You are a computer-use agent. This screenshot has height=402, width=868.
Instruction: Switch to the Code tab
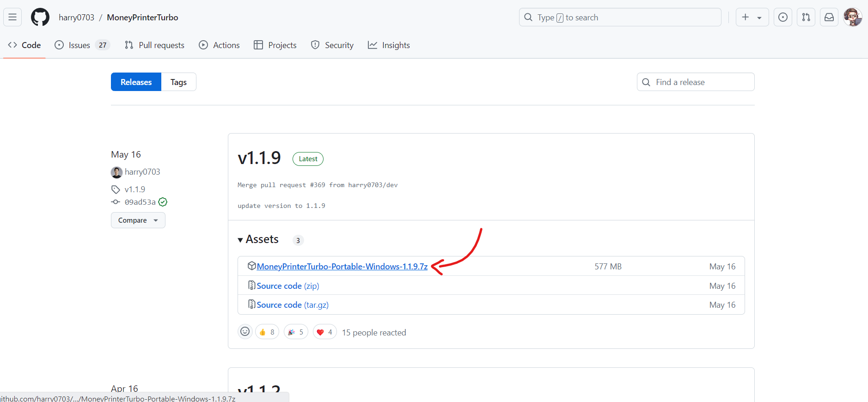24,45
